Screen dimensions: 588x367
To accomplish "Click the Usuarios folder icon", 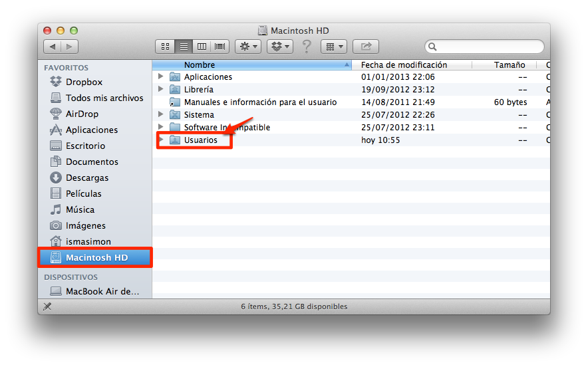I will pos(175,140).
